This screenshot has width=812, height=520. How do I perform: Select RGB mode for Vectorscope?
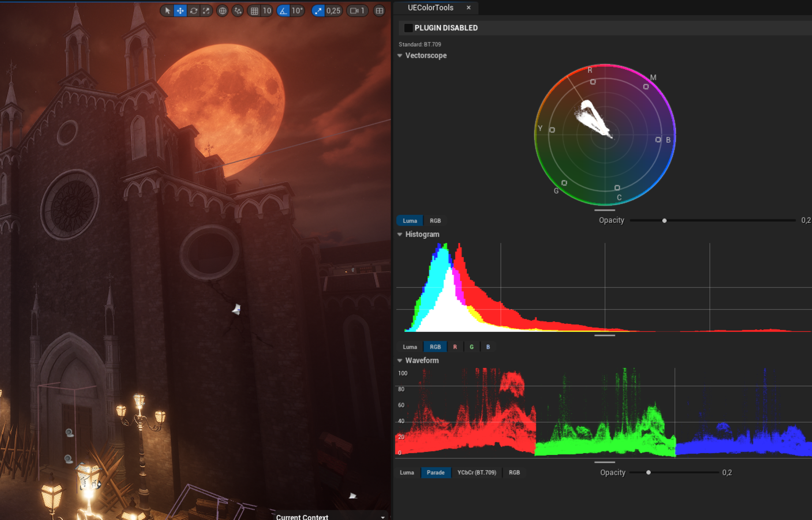tap(435, 221)
